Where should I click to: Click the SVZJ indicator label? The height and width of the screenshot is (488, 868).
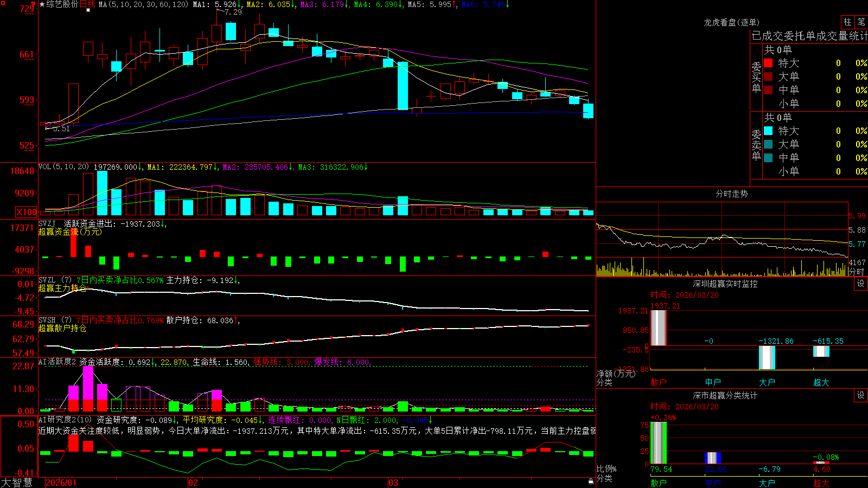pyautogui.click(x=47, y=223)
